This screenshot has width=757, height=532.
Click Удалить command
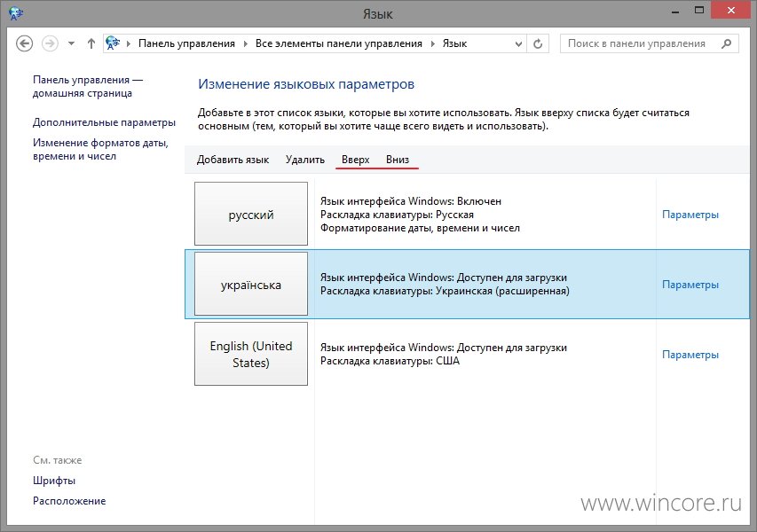pos(305,160)
